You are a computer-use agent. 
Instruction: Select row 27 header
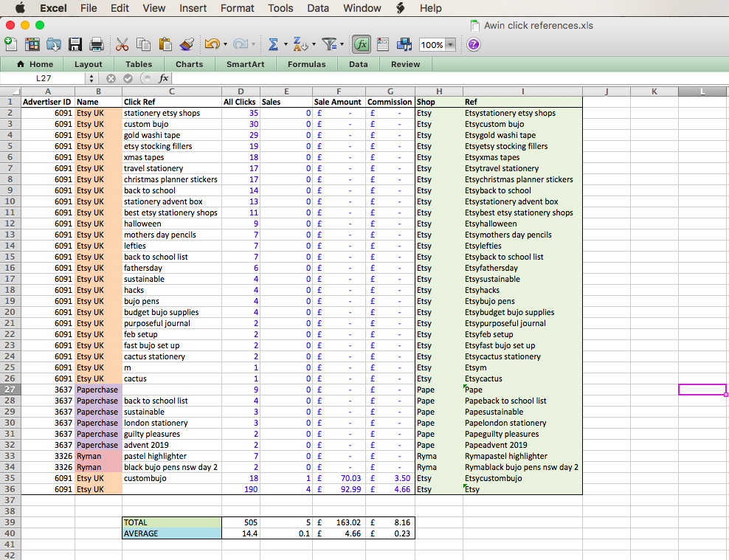click(10, 390)
